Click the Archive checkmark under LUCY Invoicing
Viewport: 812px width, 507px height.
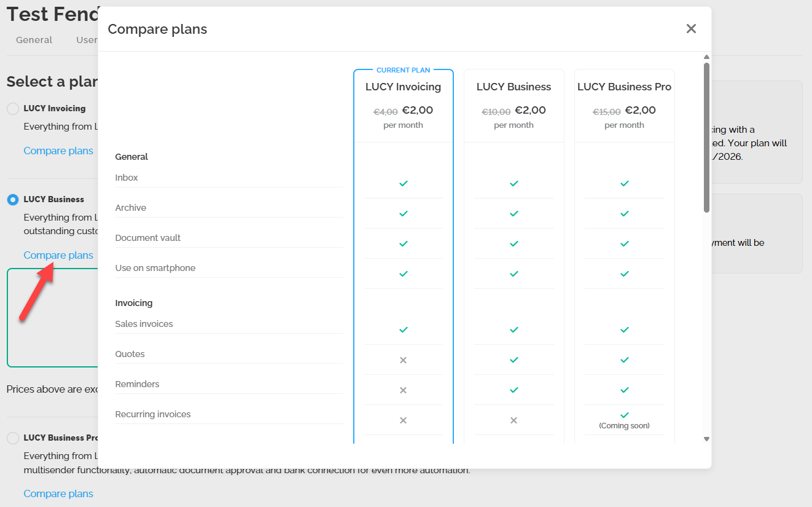click(x=404, y=214)
